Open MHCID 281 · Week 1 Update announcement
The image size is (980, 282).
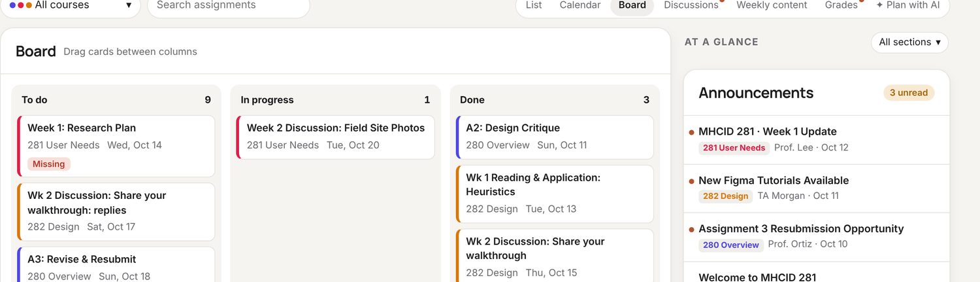point(817,139)
